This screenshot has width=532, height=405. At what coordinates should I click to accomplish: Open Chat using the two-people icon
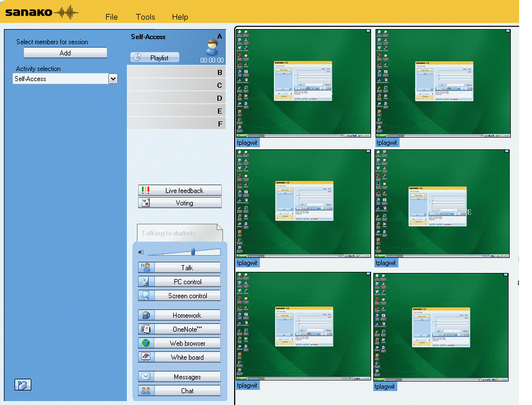(x=146, y=391)
